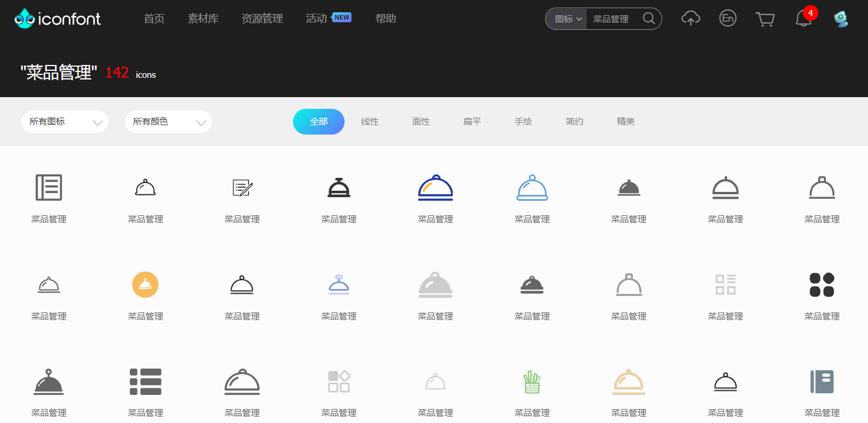Image resolution: width=868 pixels, height=423 pixels.
Task: Open the 帮助 link
Action: [x=385, y=19]
